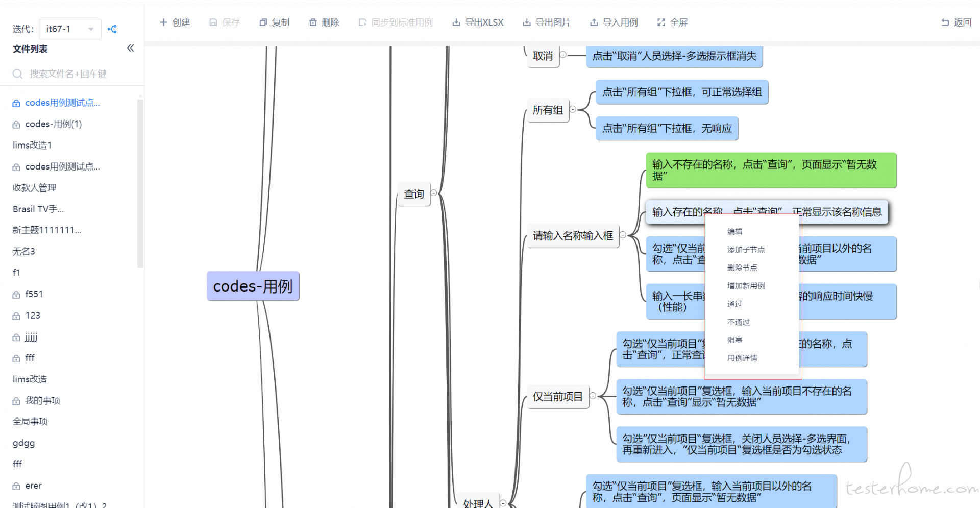Open file Brasil TV手...
Image resolution: width=980 pixels, height=508 pixels.
click(x=38, y=209)
